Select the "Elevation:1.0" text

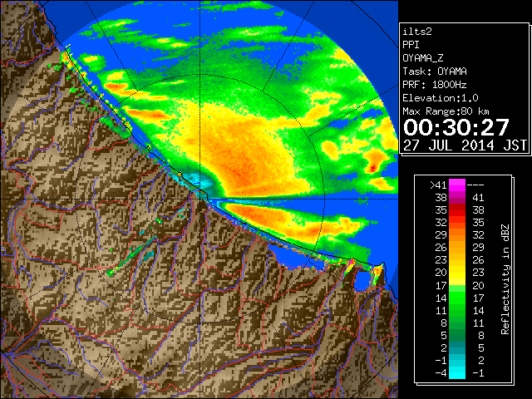point(441,98)
